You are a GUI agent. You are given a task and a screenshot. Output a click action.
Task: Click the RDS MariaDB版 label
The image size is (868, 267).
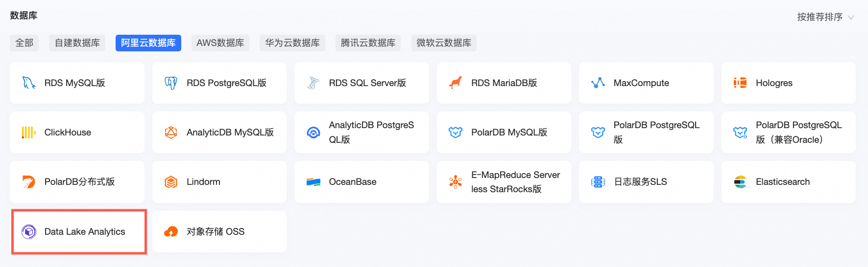pos(504,83)
